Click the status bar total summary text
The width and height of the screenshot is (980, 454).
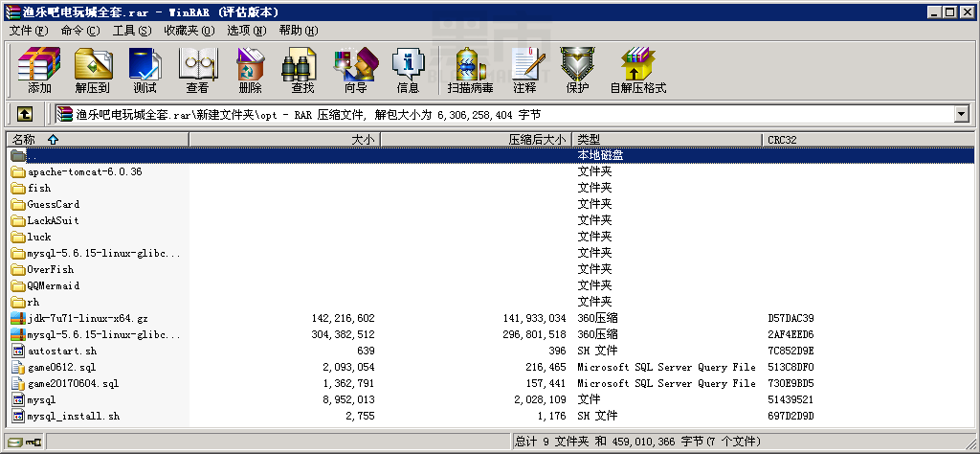[637, 442]
